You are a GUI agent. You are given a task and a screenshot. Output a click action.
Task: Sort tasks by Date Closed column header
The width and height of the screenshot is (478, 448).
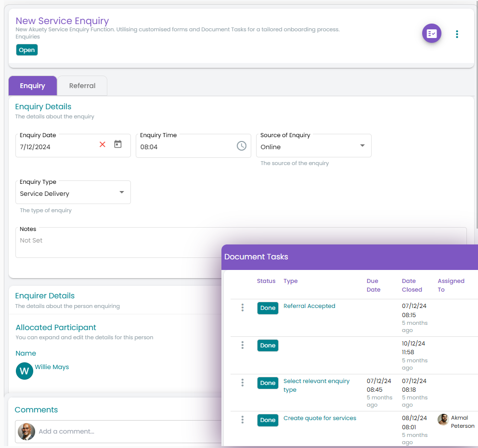pos(412,285)
